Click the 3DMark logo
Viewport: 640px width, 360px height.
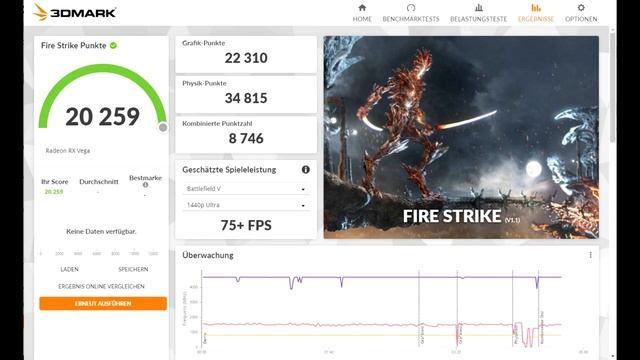pyautogui.click(x=75, y=12)
